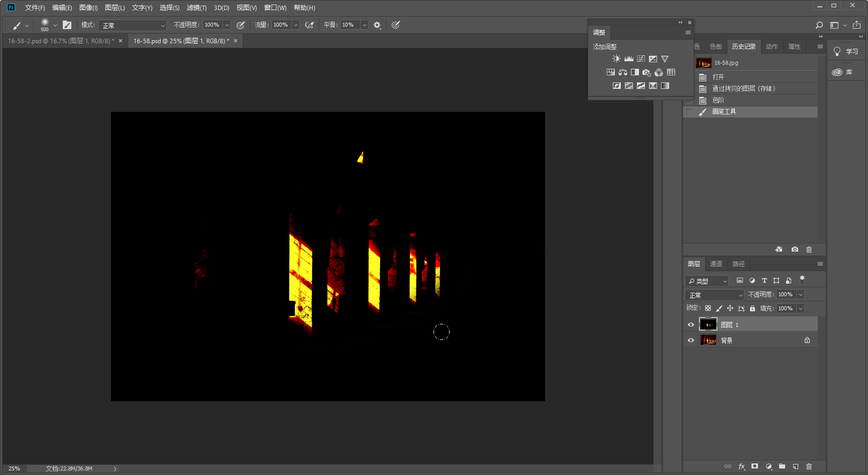Add a Color Balance adjustment (scales icon)

(x=623, y=72)
